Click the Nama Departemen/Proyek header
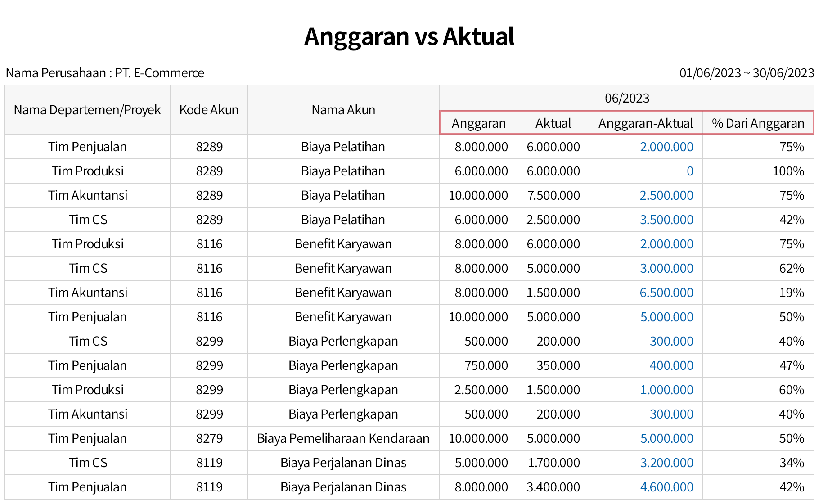 click(x=87, y=110)
